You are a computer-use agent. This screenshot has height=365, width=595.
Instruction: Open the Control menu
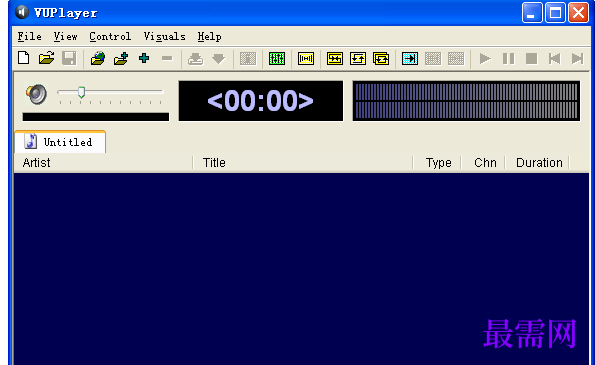pos(110,37)
